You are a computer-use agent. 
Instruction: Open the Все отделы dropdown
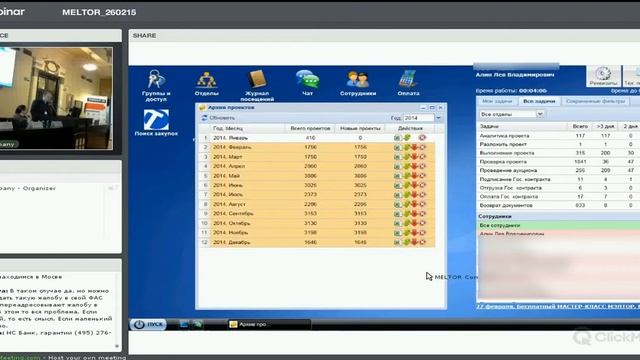(x=512, y=114)
